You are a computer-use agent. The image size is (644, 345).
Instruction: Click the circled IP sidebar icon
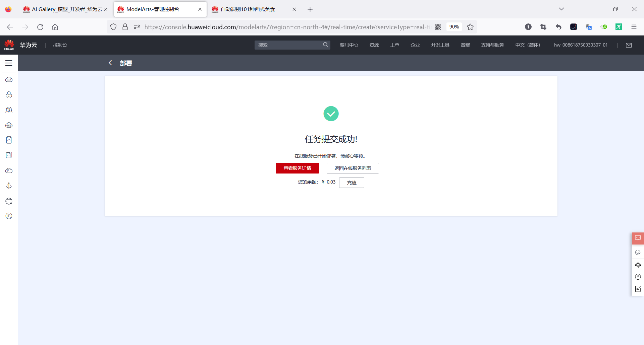coord(9,216)
